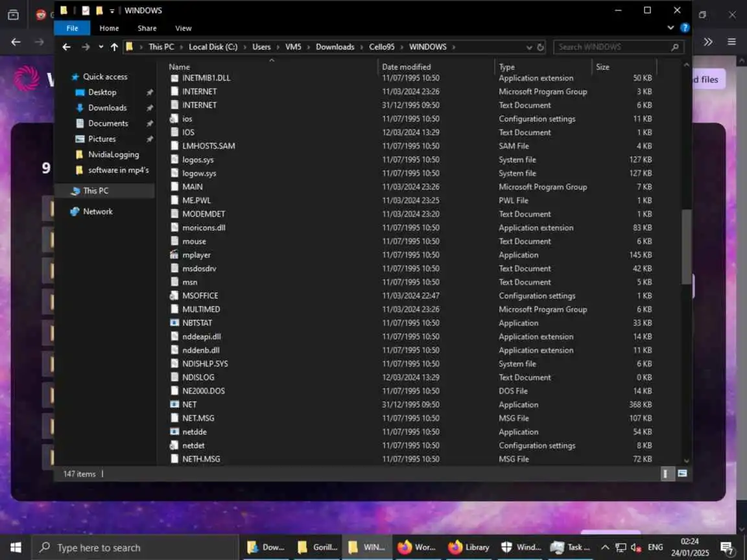This screenshot has height=560, width=747.
Task: Expand the address bar history dropdown
Action: (x=529, y=47)
